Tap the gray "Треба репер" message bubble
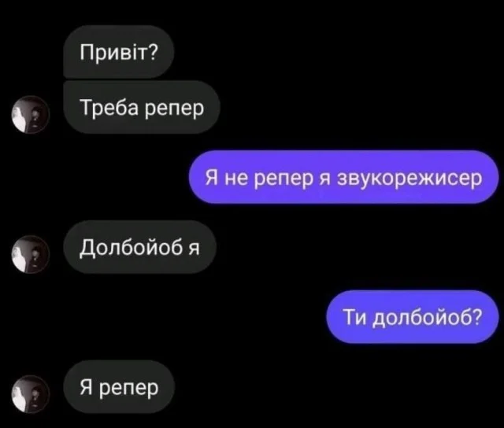The height and width of the screenshot is (428, 504). [x=142, y=107]
